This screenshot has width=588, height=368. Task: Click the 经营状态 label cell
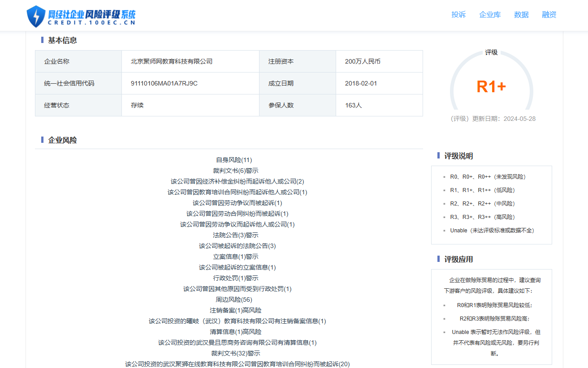pos(78,105)
